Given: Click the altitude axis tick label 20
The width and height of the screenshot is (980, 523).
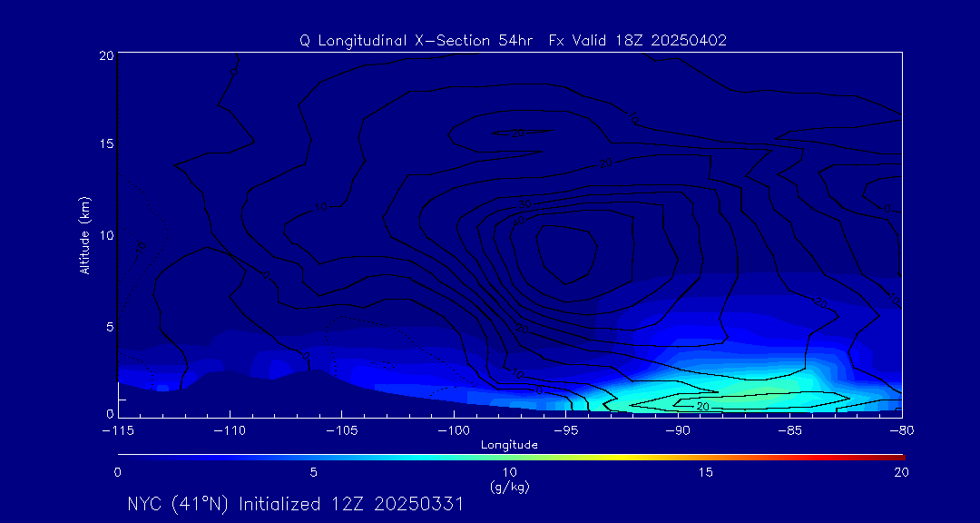Looking at the screenshot, I should [x=105, y=55].
